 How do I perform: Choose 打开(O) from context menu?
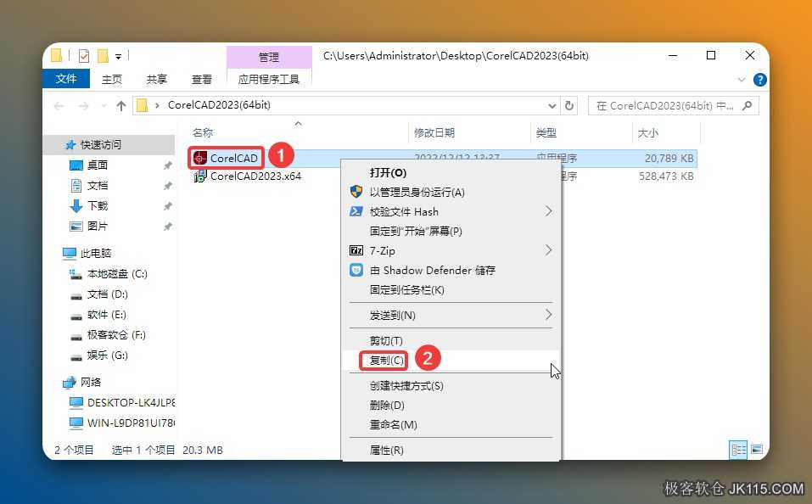point(451,172)
